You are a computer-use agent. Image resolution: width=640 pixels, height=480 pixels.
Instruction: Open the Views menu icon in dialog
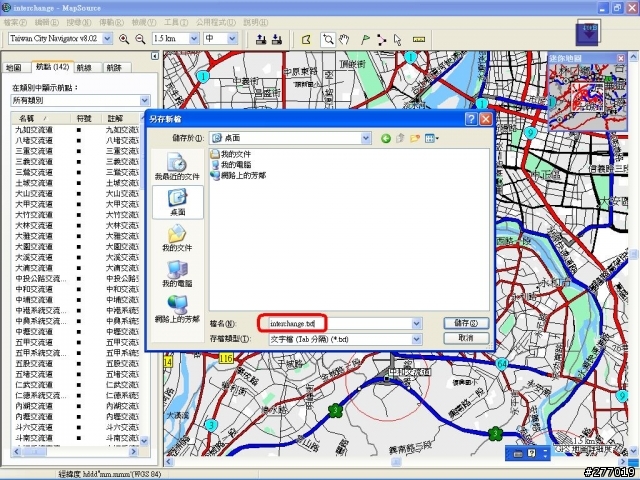coord(431,138)
